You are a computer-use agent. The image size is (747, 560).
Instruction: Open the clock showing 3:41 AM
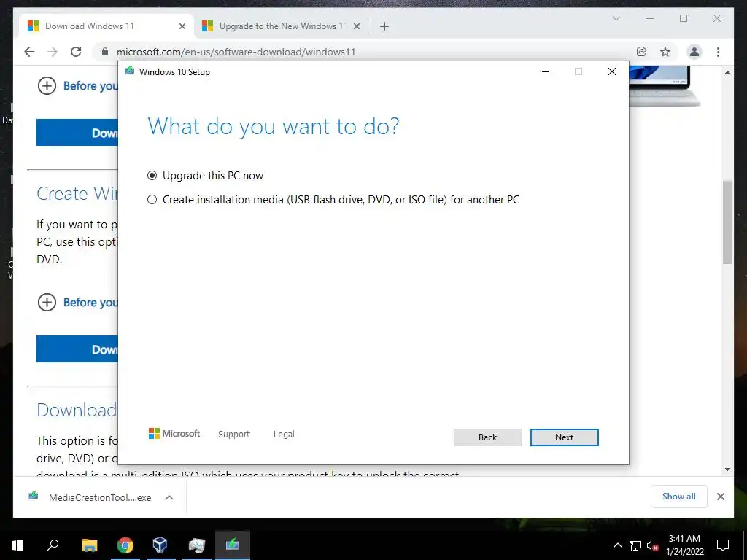click(684, 545)
